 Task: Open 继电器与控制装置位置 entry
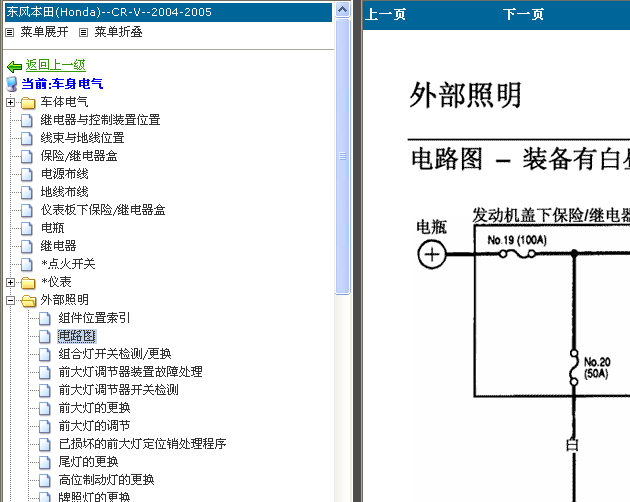(100, 120)
